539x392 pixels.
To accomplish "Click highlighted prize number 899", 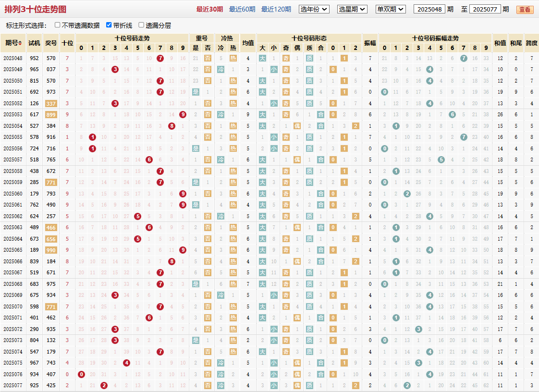I will [51, 115].
